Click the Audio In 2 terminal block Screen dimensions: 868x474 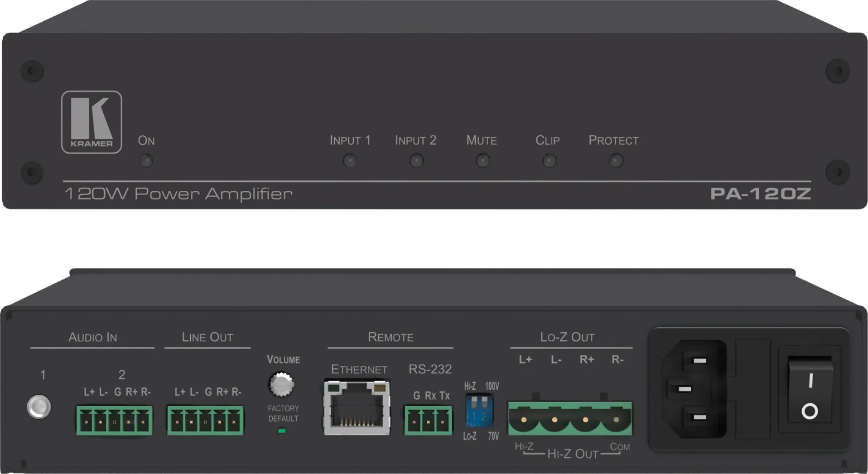[x=114, y=421]
